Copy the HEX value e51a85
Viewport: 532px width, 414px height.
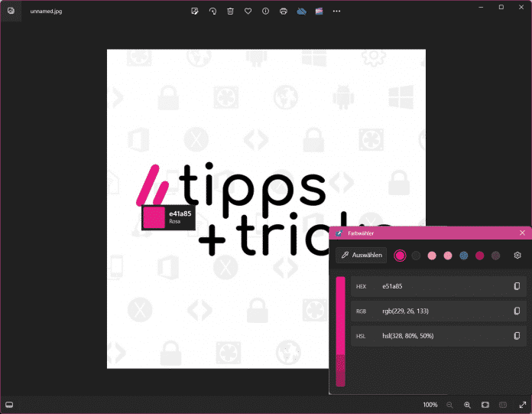[517, 286]
